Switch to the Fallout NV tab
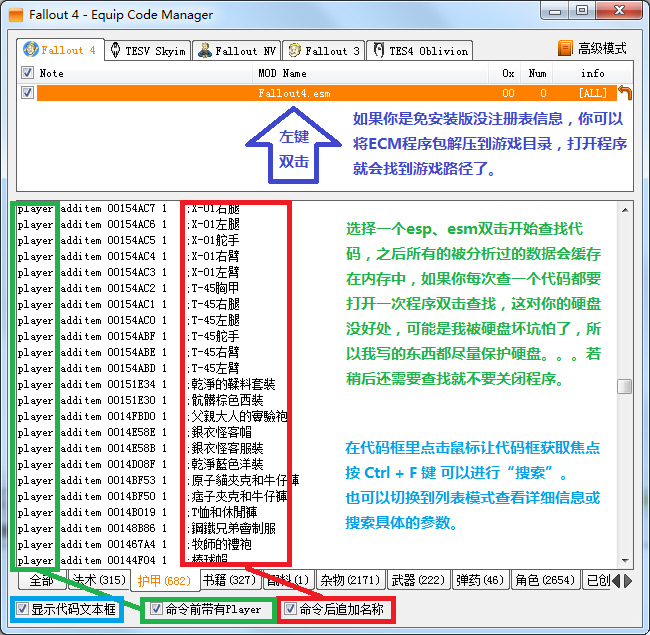This screenshot has height=635, width=650. [x=237, y=51]
